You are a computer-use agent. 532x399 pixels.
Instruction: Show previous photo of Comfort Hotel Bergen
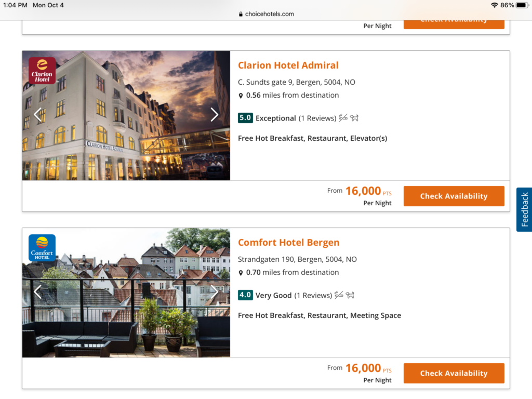[37, 292]
